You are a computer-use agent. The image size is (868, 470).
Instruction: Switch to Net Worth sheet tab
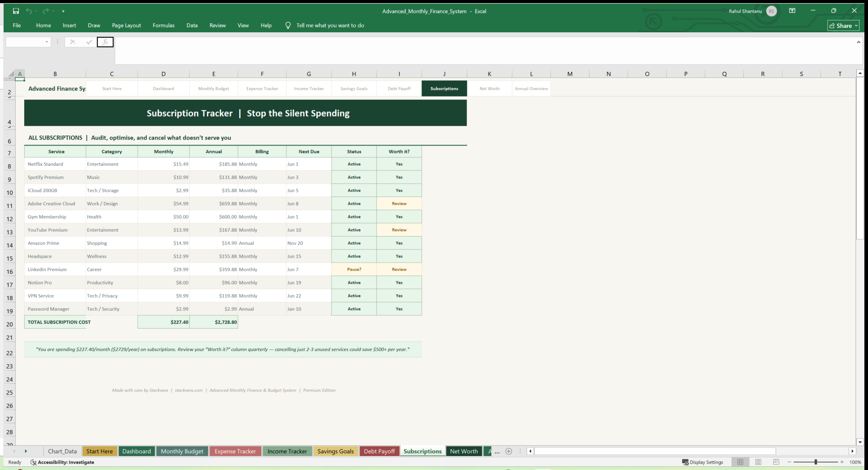pyautogui.click(x=464, y=451)
